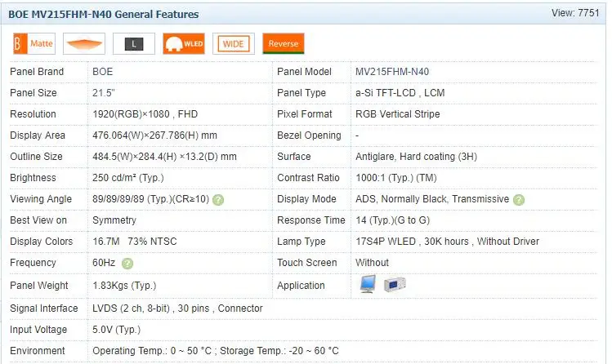Select the Best View on value Symmetry
The image size is (612, 364).
click(x=114, y=220)
